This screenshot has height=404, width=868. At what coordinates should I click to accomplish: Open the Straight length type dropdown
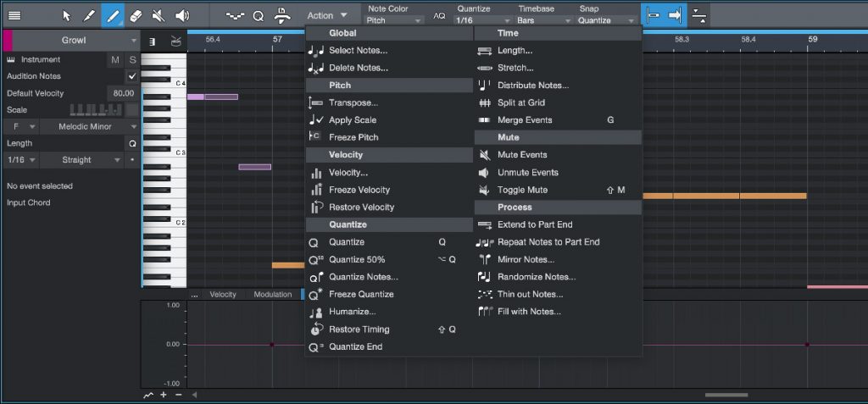[82, 160]
